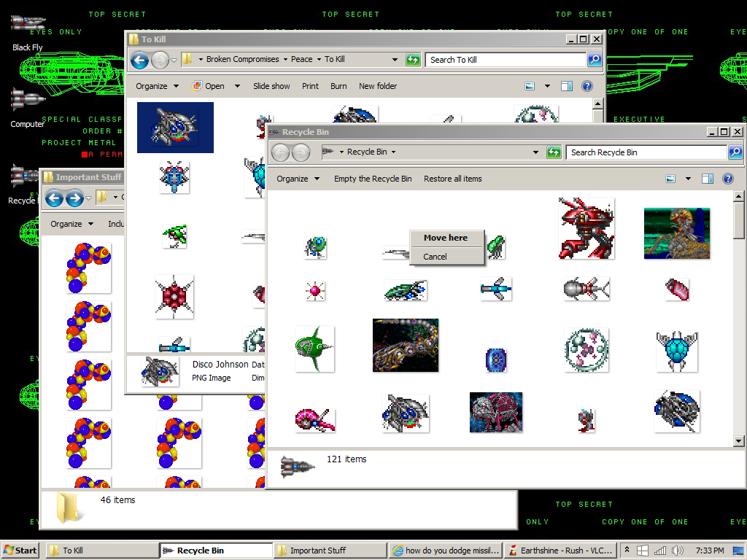
Task: Select the red crystal shard in Recycle Bin
Action: [x=676, y=289]
